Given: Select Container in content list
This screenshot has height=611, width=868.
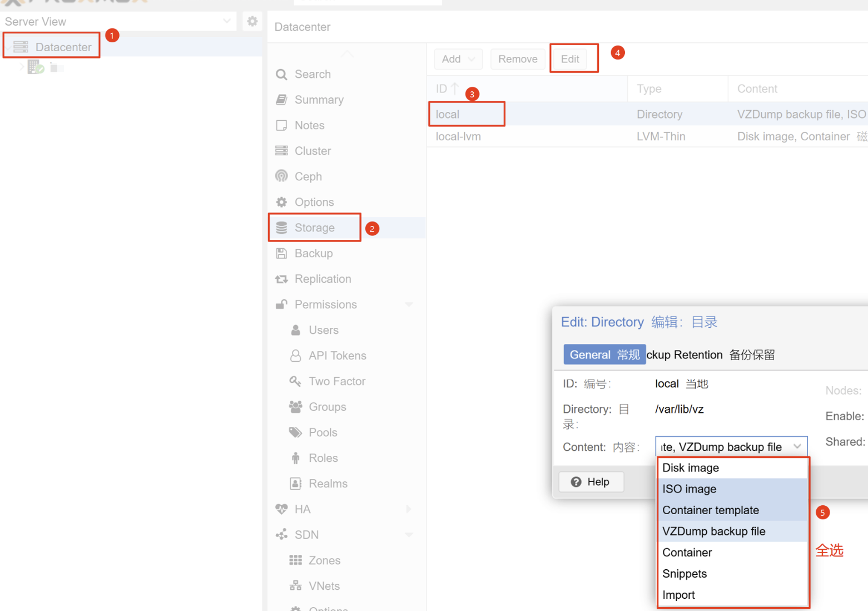Looking at the screenshot, I should coord(732,553).
